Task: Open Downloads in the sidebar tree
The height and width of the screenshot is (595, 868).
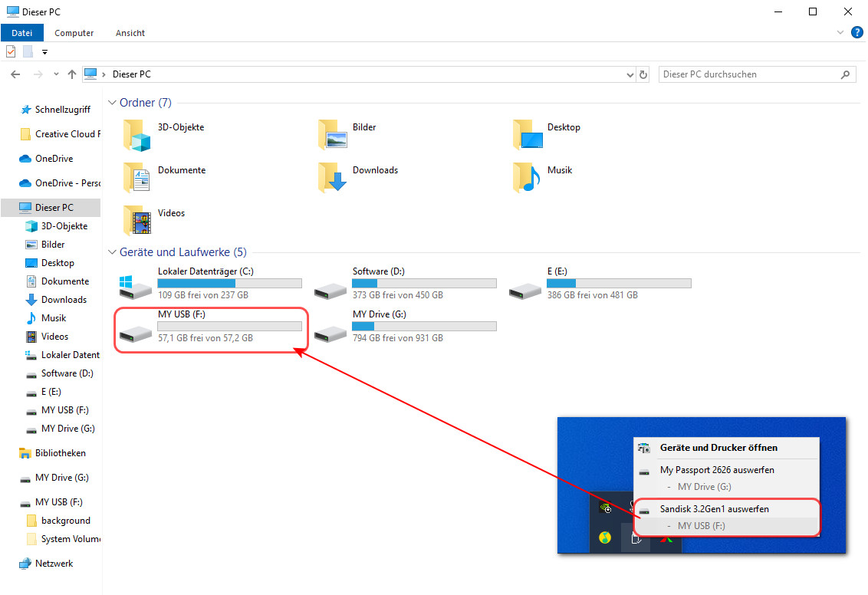Action: (x=57, y=300)
